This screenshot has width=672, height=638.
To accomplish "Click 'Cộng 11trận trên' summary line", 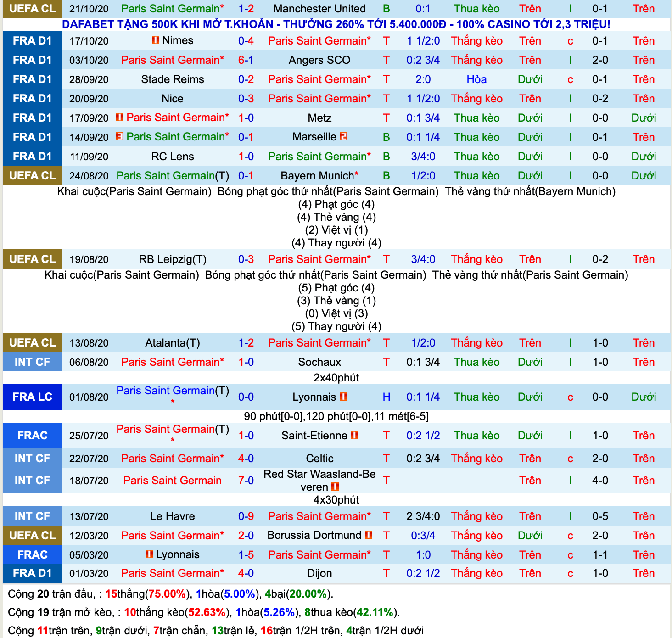I will pos(216,631).
